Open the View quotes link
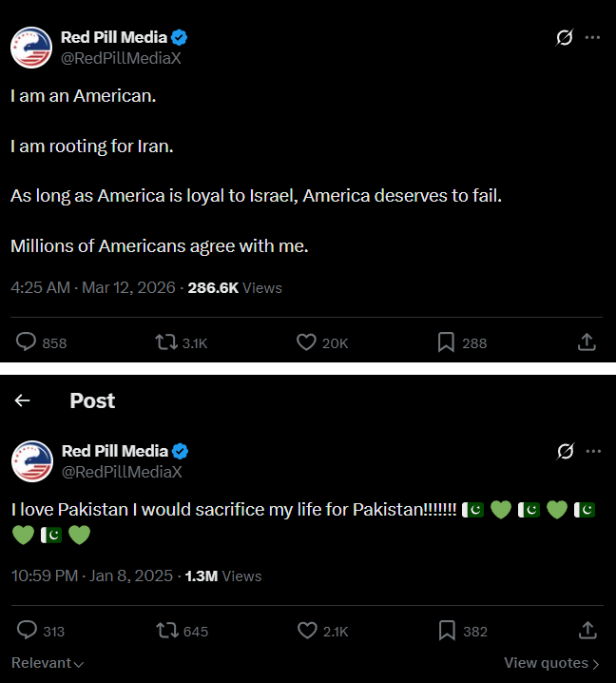Viewport: 616px width, 683px height. tap(551, 663)
